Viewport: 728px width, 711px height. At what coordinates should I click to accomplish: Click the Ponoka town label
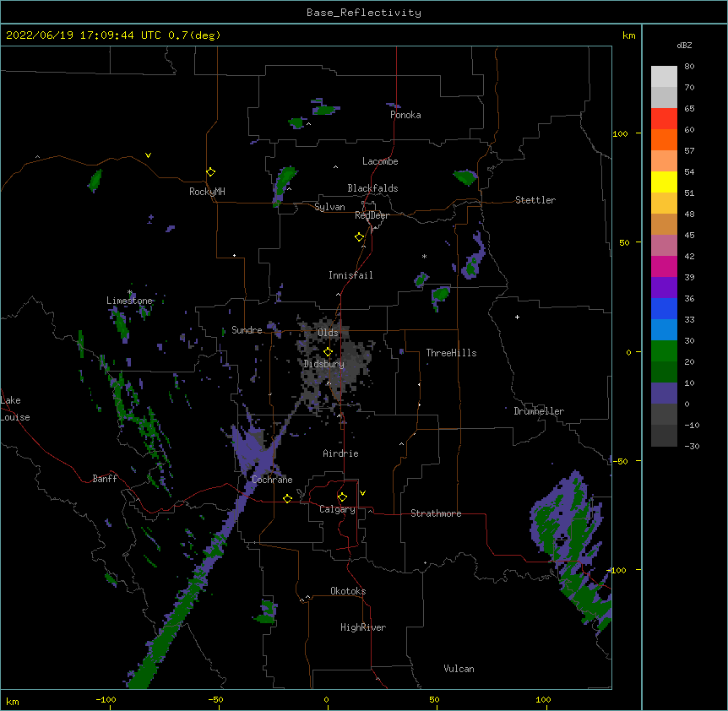pos(405,115)
